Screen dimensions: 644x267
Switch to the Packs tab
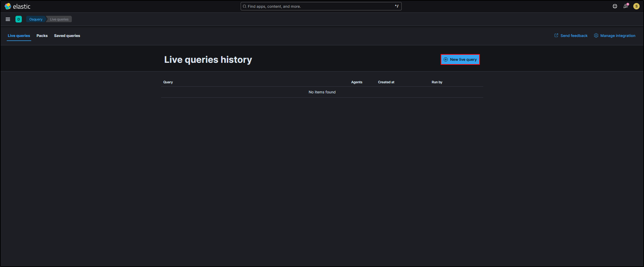[x=42, y=36]
